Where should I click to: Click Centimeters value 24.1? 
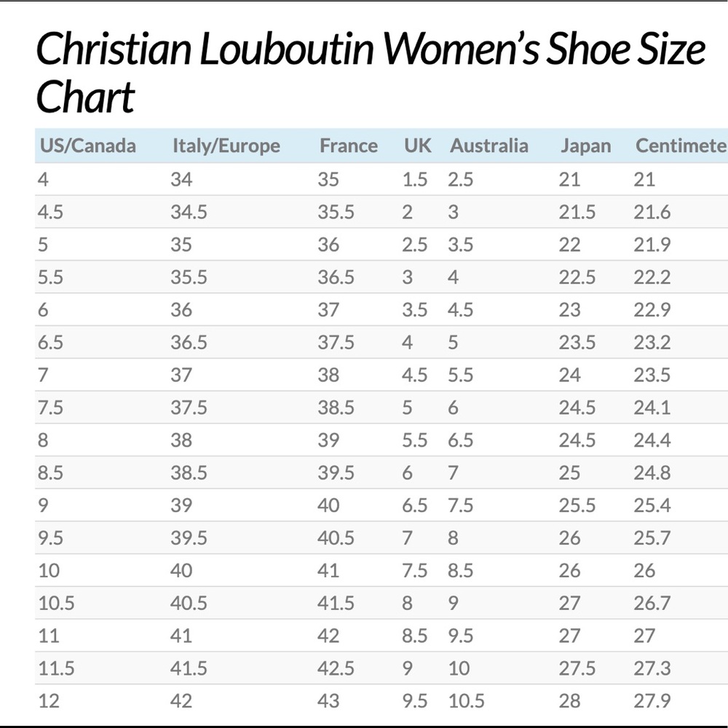[652, 408]
